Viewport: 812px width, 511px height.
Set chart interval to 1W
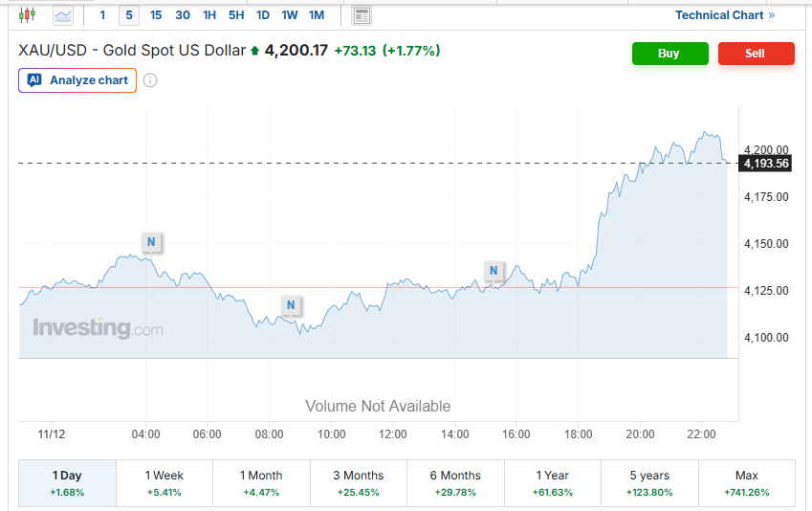pos(290,15)
